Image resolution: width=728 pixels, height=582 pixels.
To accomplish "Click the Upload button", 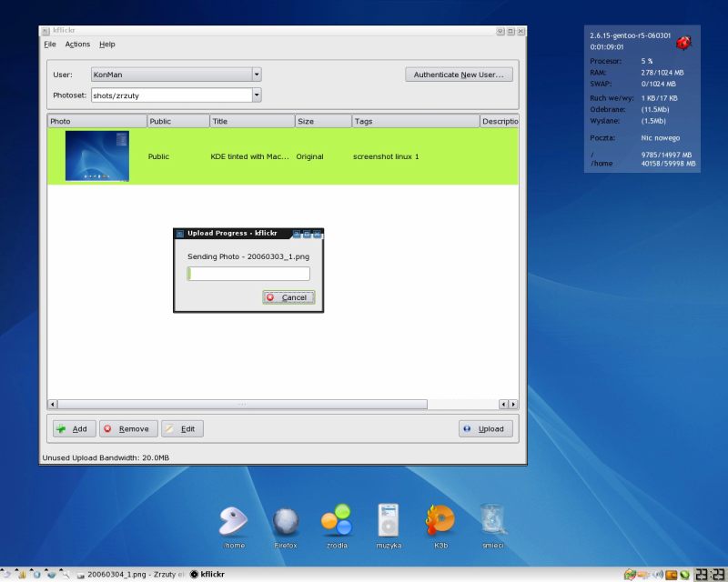I will tap(486, 429).
